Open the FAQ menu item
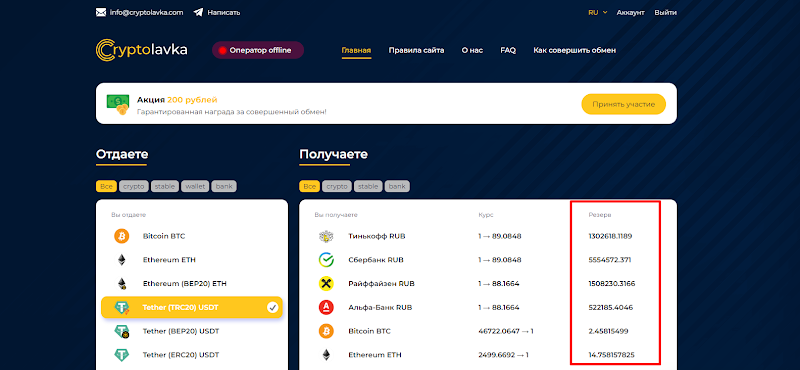Image resolution: width=800 pixels, height=370 pixels. pyautogui.click(x=508, y=51)
